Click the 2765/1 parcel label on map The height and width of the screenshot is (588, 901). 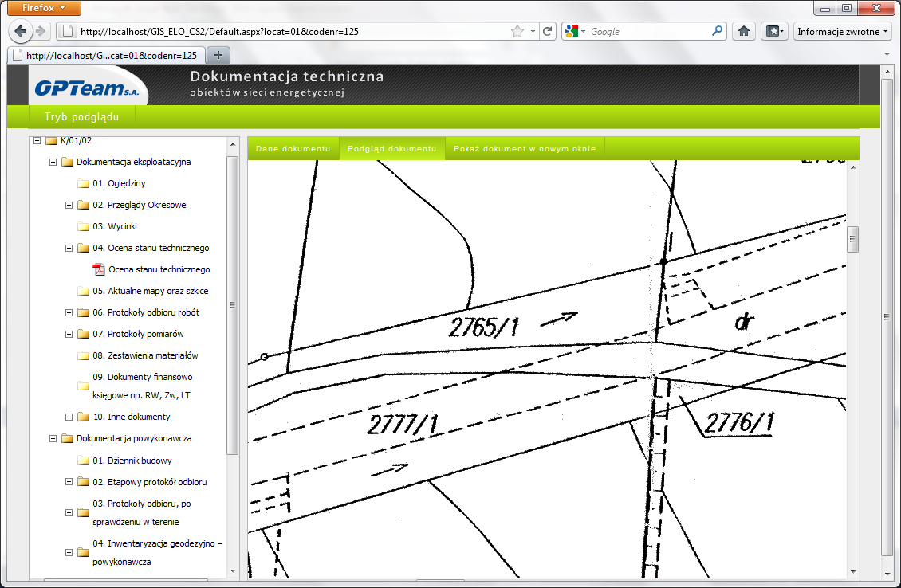coord(483,327)
